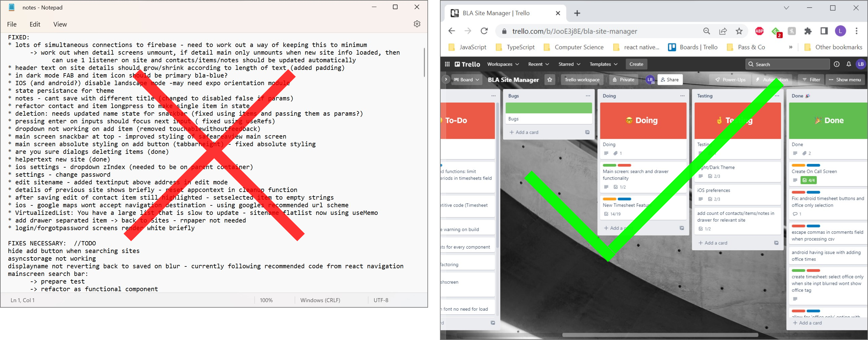
Task: Open To-Do list actions menu
Action: point(493,96)
